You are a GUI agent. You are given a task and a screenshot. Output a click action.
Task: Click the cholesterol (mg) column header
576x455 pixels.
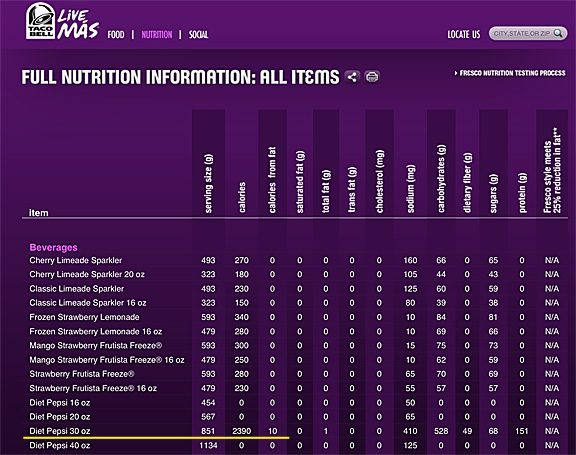(x=379, y=181)
